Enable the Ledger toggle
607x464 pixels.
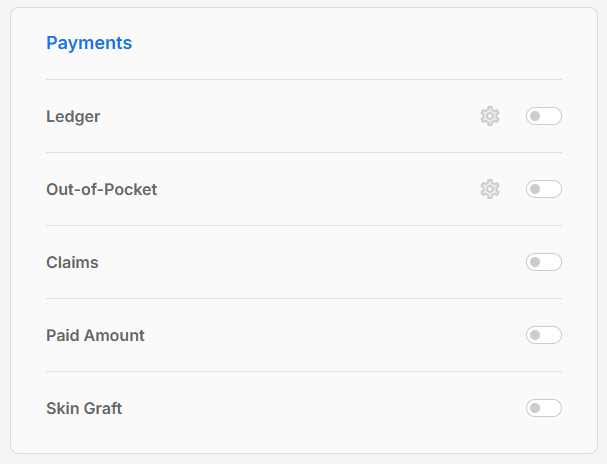point(543,116)
